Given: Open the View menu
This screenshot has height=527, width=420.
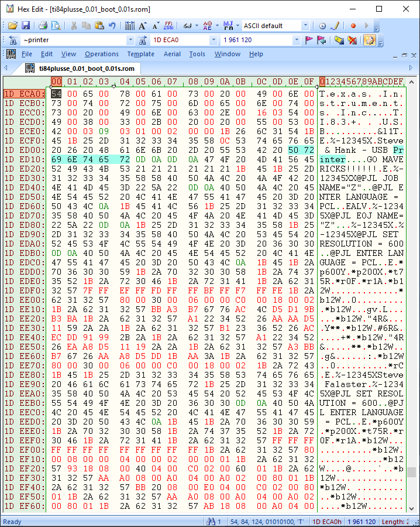Looking at the screenshot, I should click(x=68, y=54).
